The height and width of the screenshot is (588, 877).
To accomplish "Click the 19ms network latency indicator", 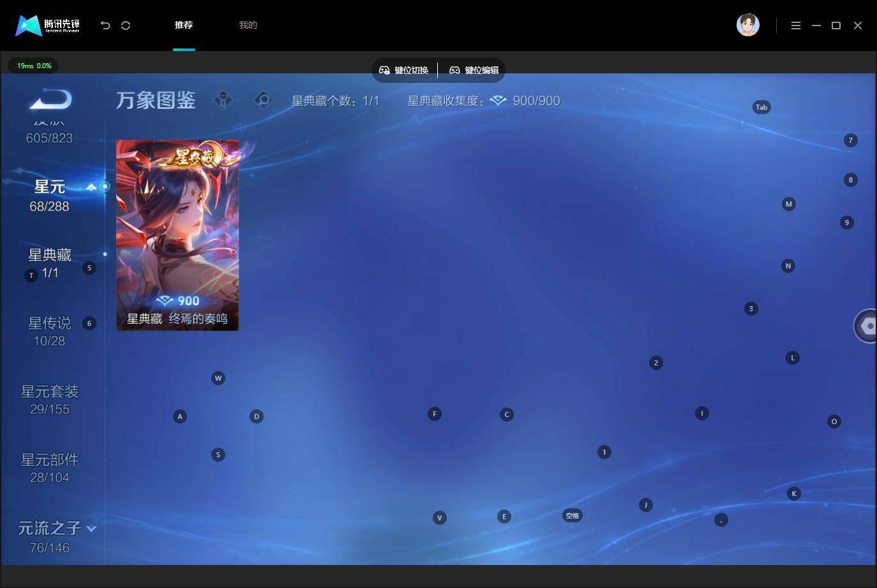I will coord(33,66).
